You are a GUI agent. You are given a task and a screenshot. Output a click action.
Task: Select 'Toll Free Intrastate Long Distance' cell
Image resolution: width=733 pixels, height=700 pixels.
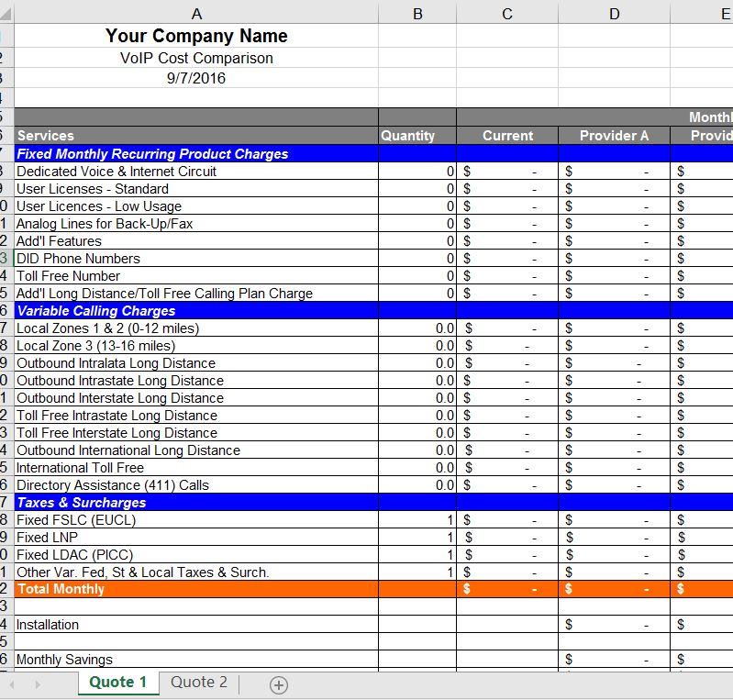196,416
